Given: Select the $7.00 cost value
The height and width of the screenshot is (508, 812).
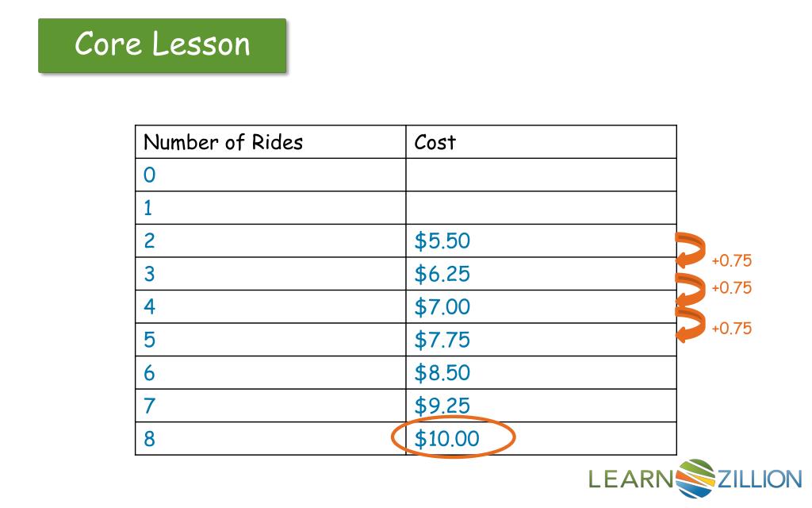Looking at the screenshot, I should (x=442, y=307).
